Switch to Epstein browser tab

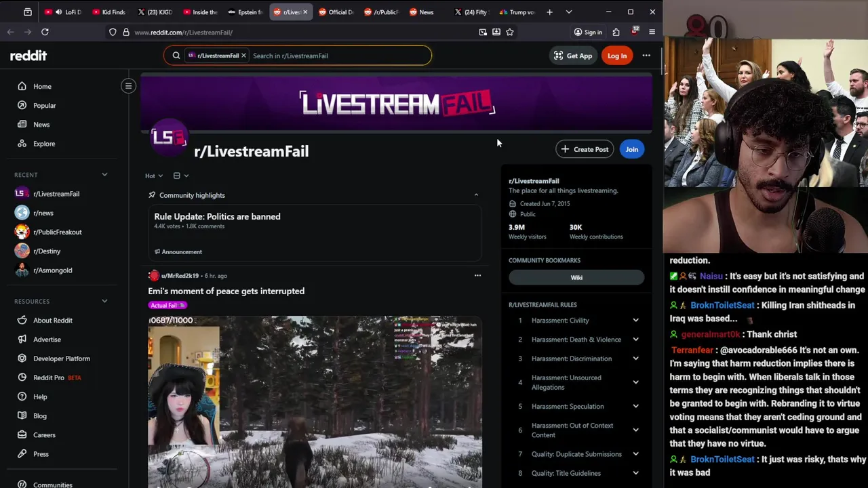[245, 12]
